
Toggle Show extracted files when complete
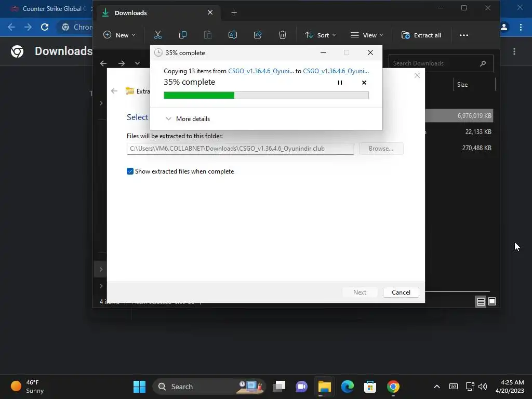130,171
